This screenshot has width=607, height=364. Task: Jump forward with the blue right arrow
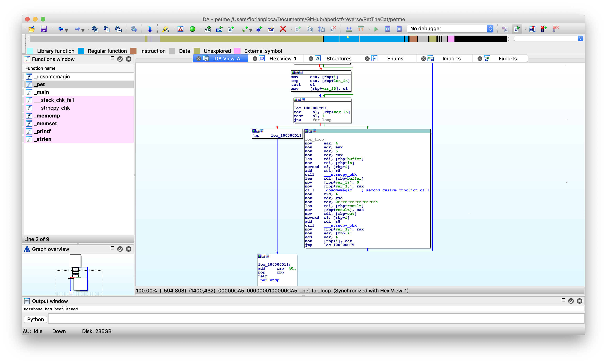[77, 29]
